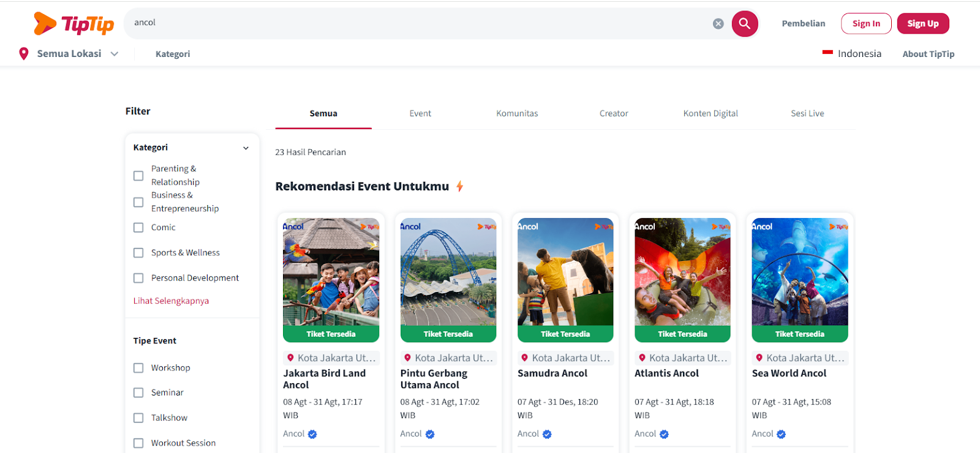The image size is (980, 453).
Task: Click Ancol creator name under Samudra Ancol
Action: coord(528,434)
